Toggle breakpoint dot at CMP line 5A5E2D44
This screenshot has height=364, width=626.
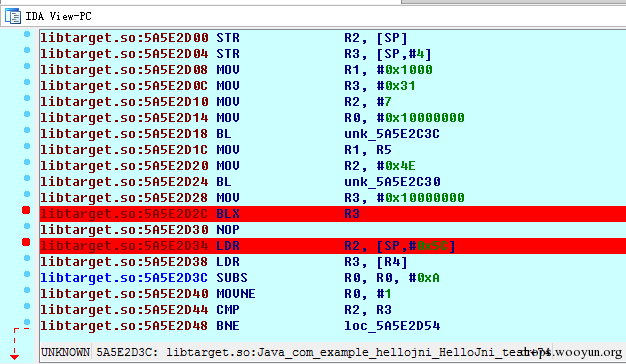point(27,306)
